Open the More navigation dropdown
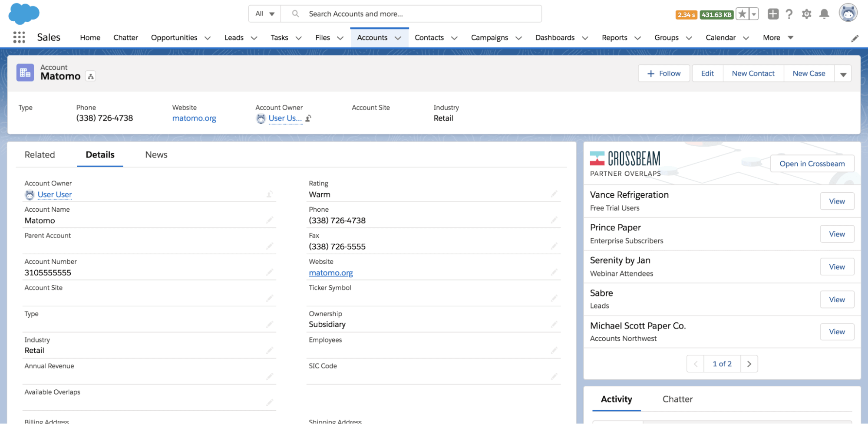The height and width of the screenshot is (424, 868). 778,38
